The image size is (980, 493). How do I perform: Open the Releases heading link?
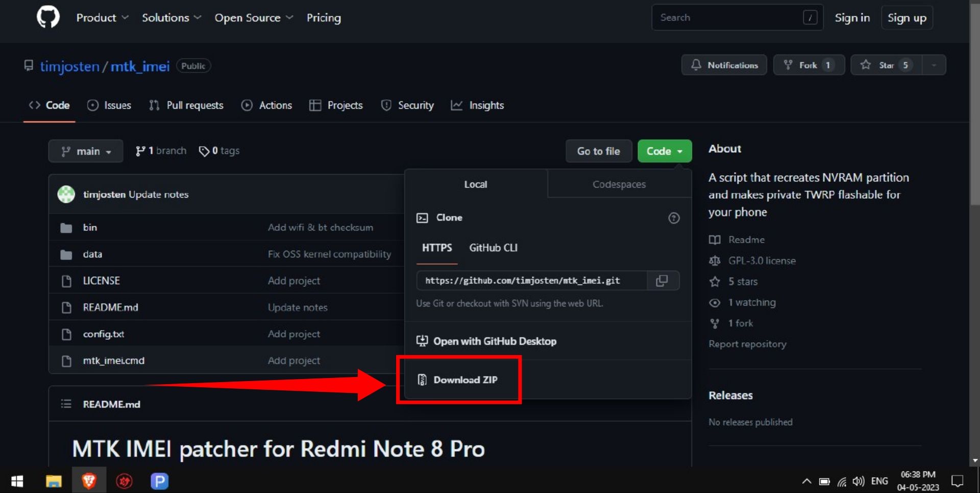pos(730,395)
